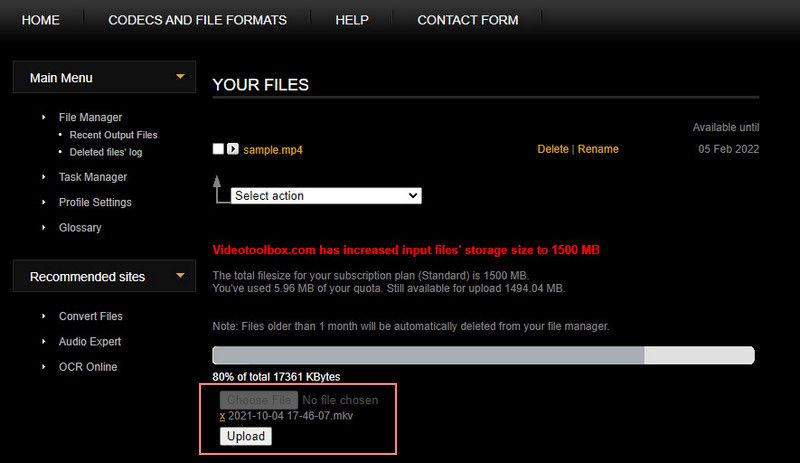Open Task Manager in the sidebar

click(x=92, y=177)
